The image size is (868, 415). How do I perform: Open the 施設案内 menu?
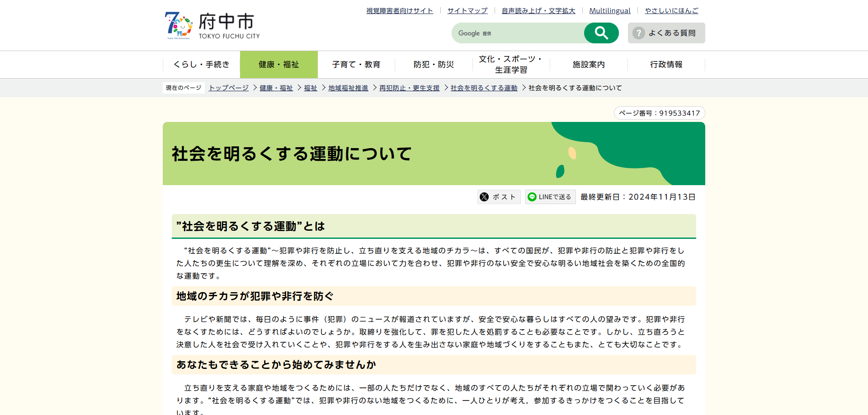tap(589, 65)
